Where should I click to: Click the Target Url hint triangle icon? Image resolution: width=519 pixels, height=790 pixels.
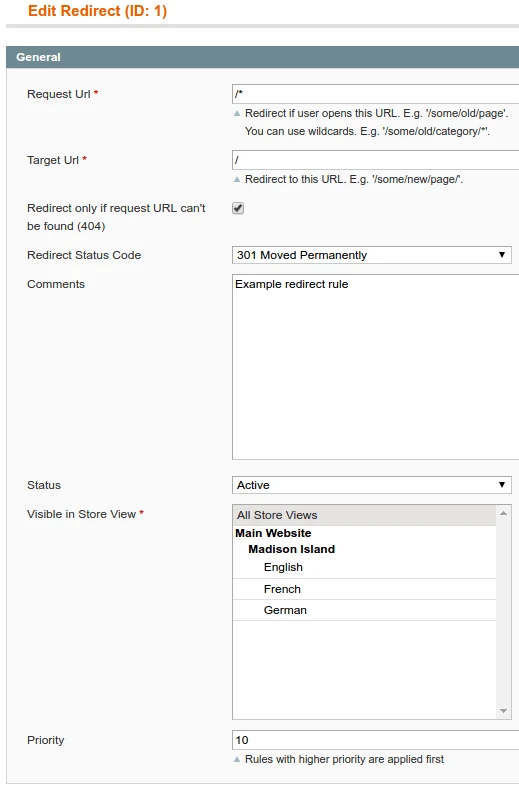237,179
